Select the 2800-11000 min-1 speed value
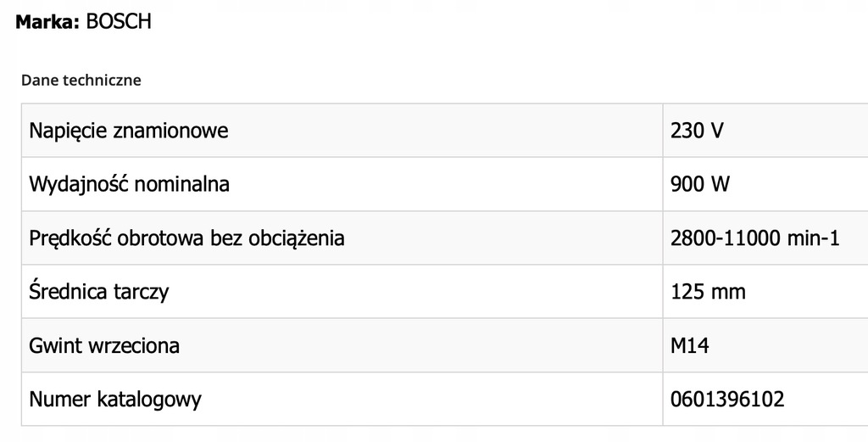 (754, 238)
